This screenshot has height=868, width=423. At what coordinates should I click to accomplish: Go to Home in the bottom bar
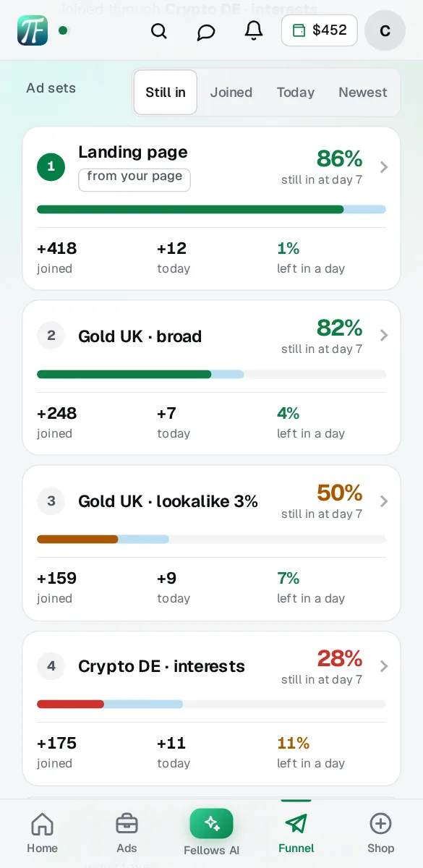point(42,833)
